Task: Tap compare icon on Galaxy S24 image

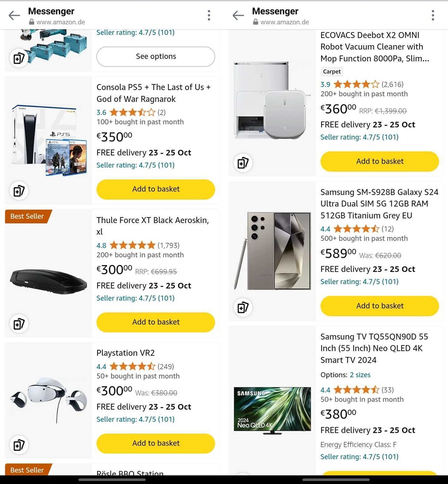Action: point(243,307)
